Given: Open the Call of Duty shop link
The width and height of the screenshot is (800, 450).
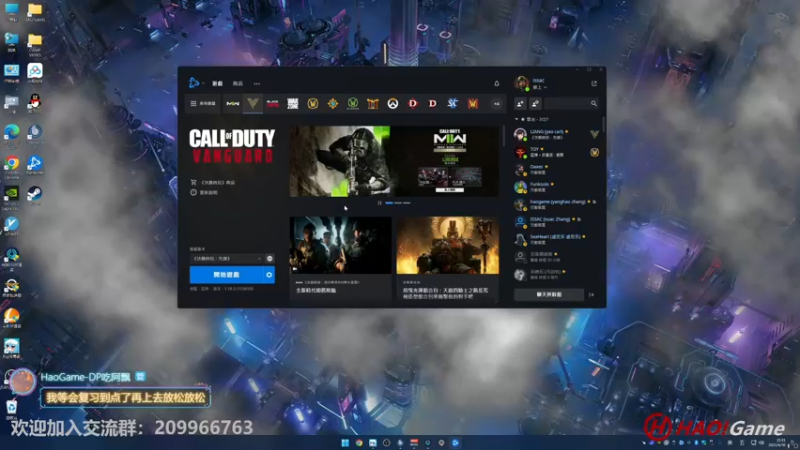Looking at the screenshot, I should point(213,182).
